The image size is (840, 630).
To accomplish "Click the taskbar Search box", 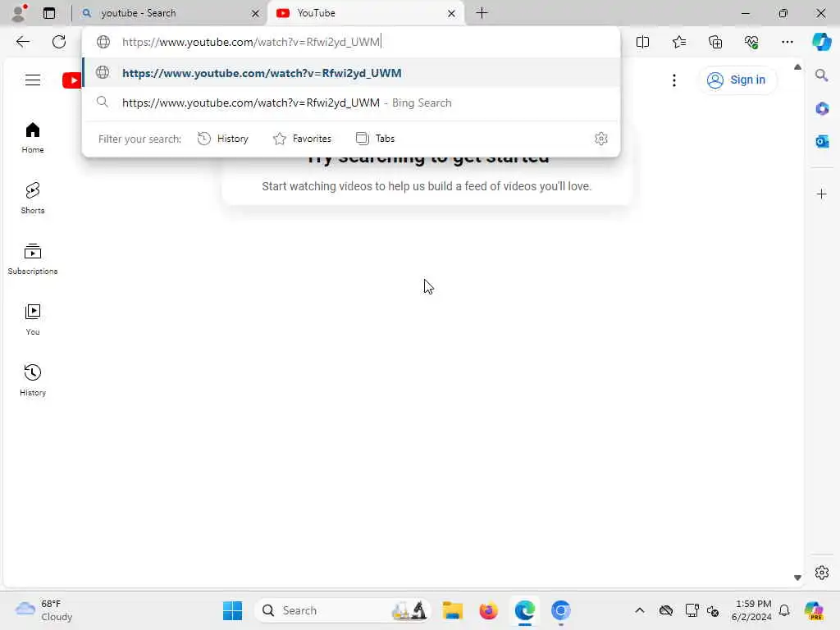I will pyautogui.click(x=343, y=610).
